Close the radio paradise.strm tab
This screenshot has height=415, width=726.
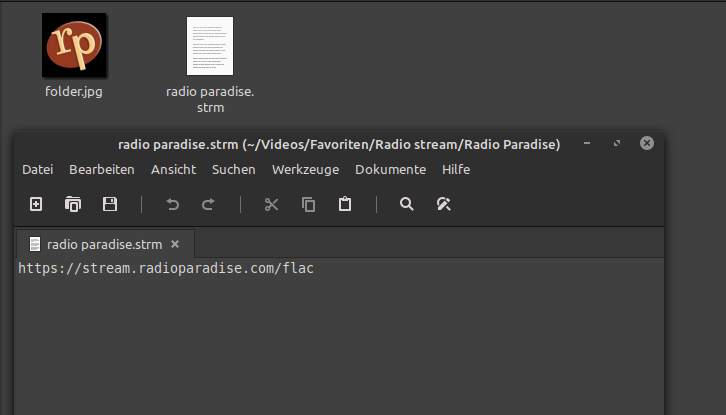(x=175, y=244)
